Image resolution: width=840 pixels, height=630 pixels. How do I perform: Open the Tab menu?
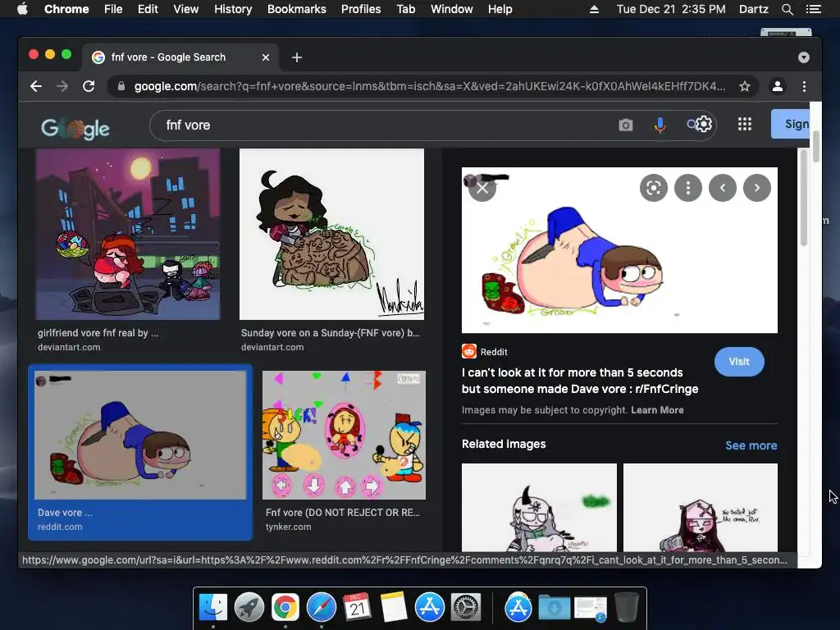pyautogui.click(x=406, y=9)
